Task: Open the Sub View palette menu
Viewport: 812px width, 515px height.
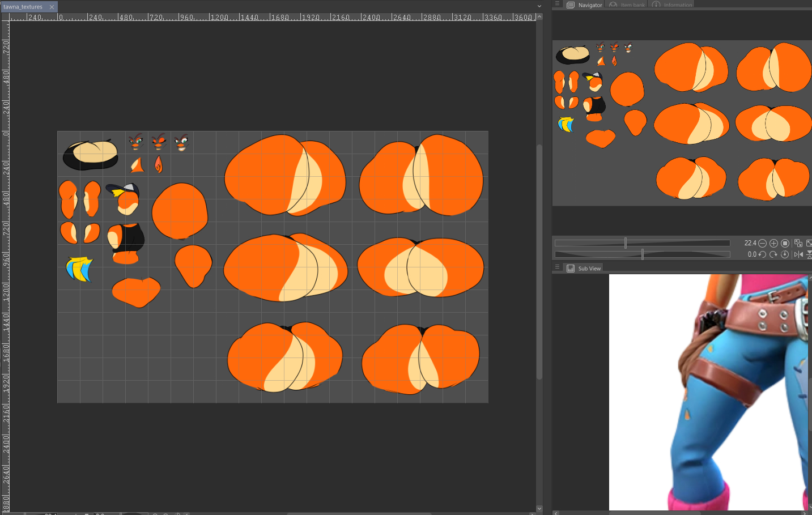Action: click(x=557, y=267)
